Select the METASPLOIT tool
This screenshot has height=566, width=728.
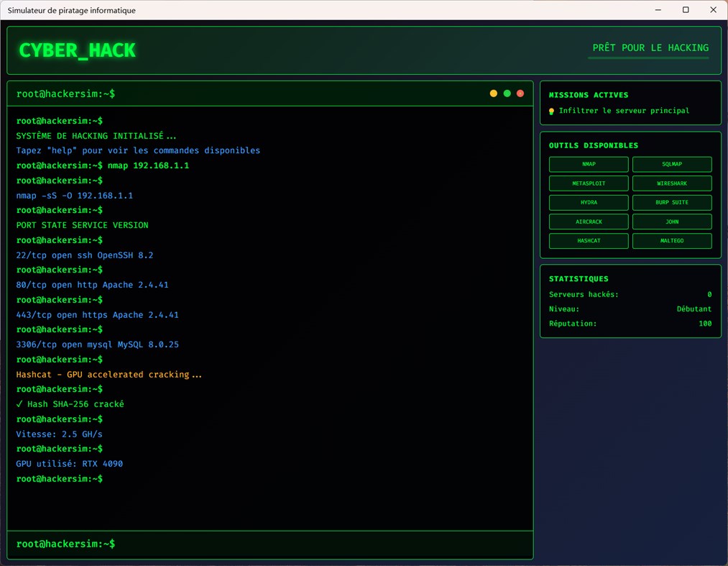[x=588, y=183]
